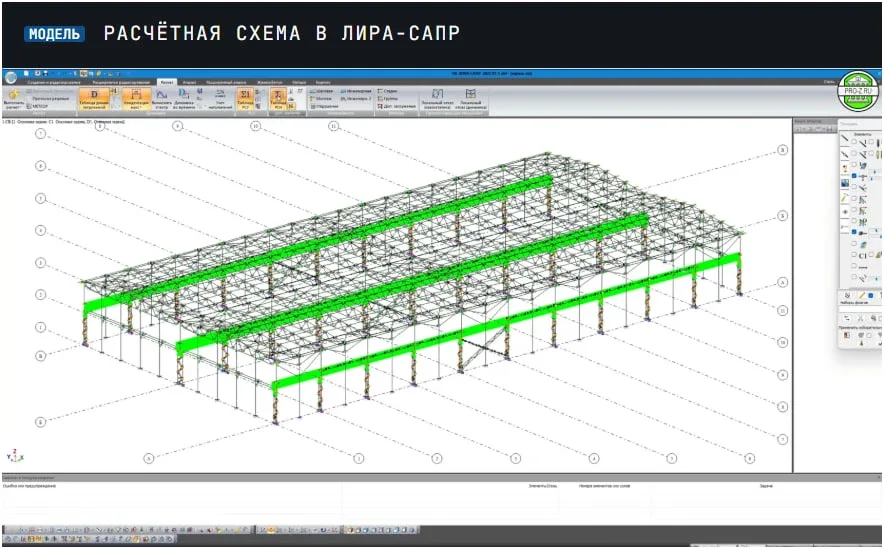Switch to Создание и редактирование ribbon tab
The image size is (884, 549).
click(x=54, y=82)
